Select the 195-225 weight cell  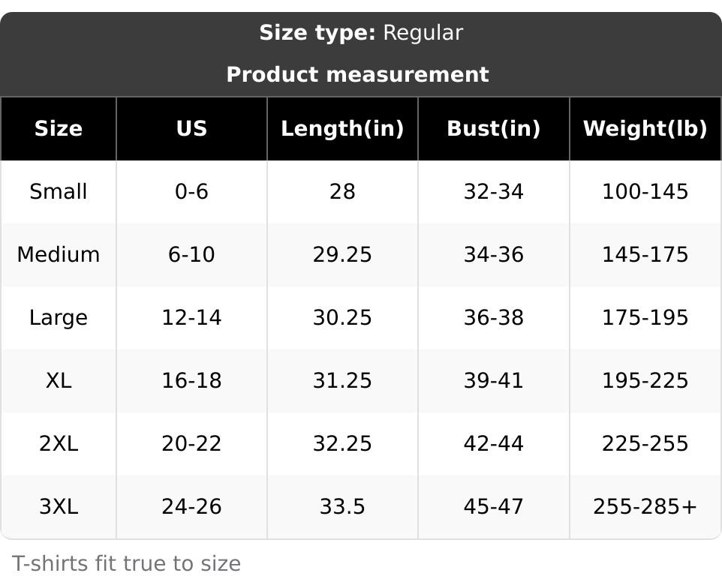645,381
